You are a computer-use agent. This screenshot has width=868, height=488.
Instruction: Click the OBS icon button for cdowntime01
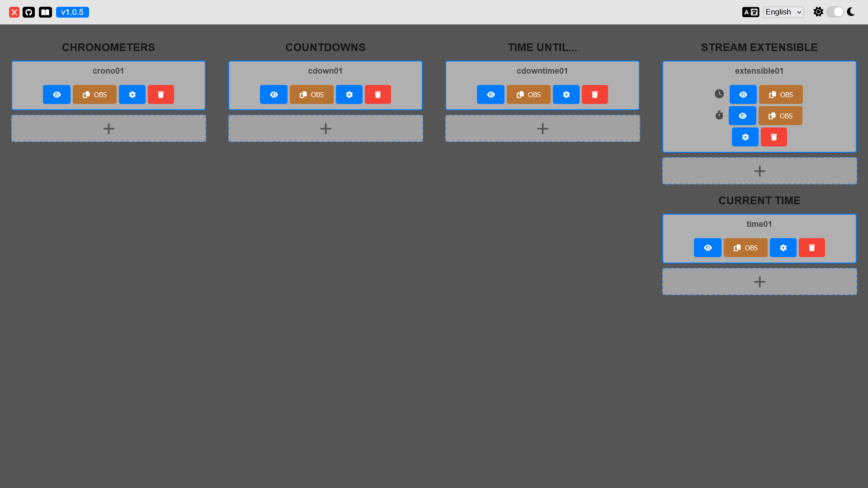(x=528, y=94)
